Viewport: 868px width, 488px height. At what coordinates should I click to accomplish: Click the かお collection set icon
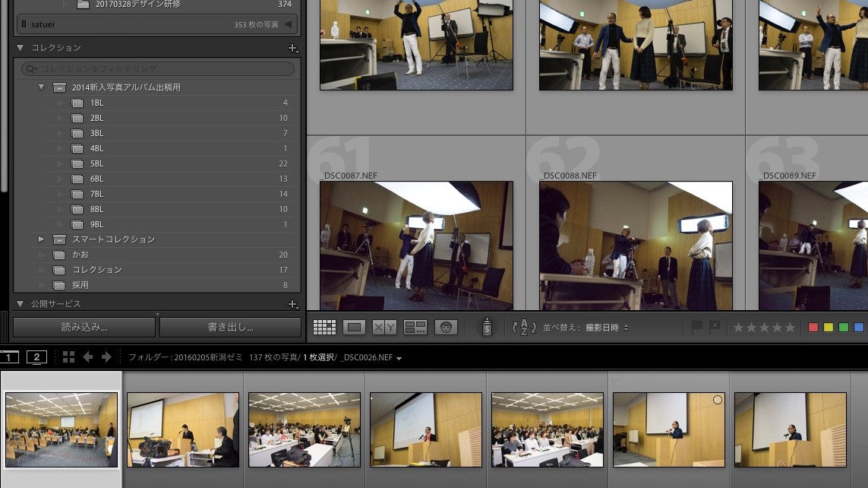tap(59, 255)
